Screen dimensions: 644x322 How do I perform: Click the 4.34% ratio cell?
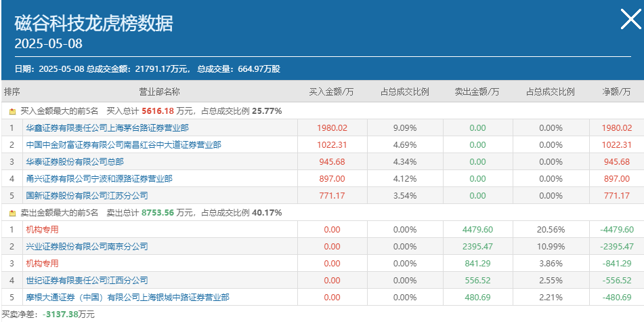(x=405, y=161)
